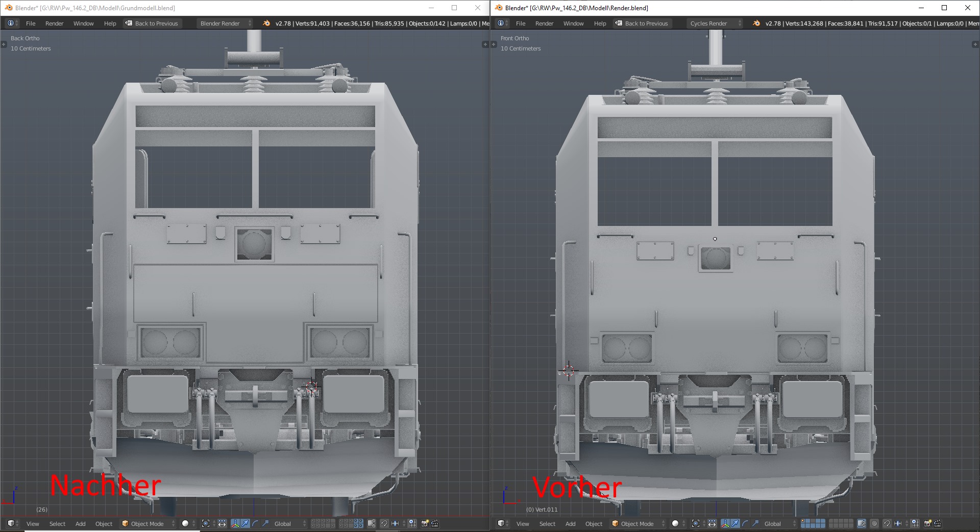Open View menu in Grundmodell 3D header
This screenshot has height=532, width=980.
(x=33, y=523)
